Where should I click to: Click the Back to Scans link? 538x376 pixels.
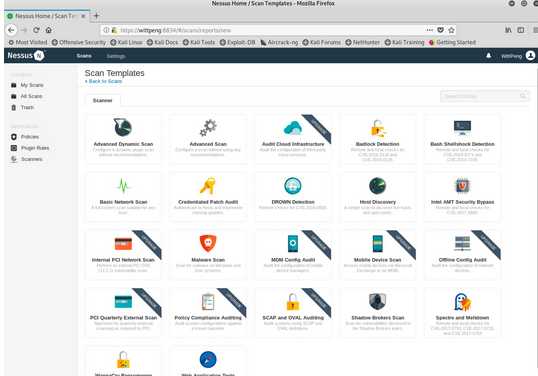(x=103, y=81)
